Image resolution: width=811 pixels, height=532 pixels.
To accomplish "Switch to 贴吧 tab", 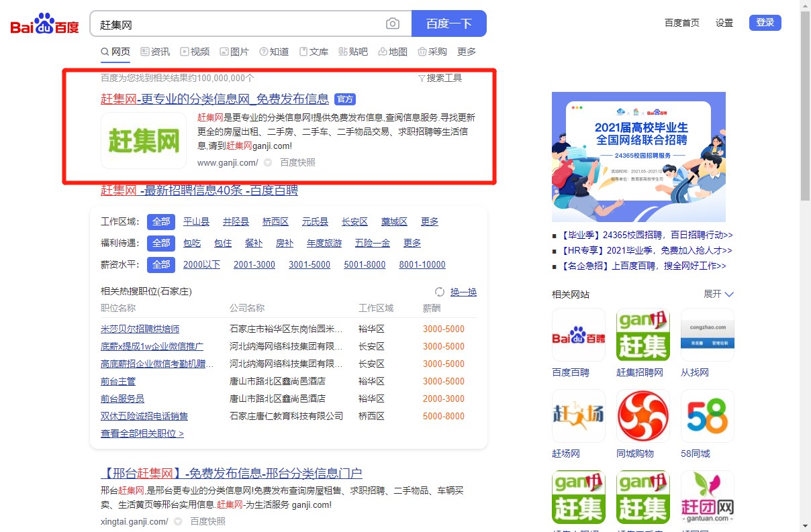I will point(353,52).
